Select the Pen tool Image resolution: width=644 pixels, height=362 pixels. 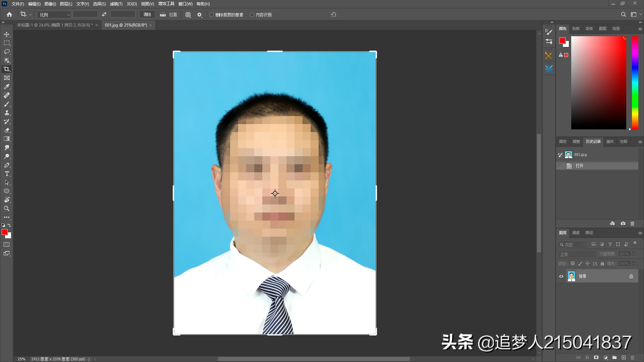7,165
